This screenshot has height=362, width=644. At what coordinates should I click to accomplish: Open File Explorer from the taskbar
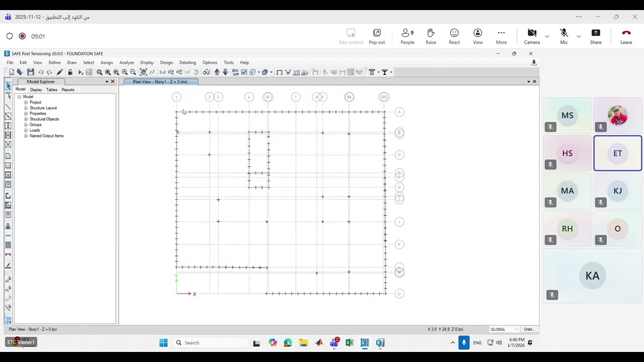coord(303,343)
